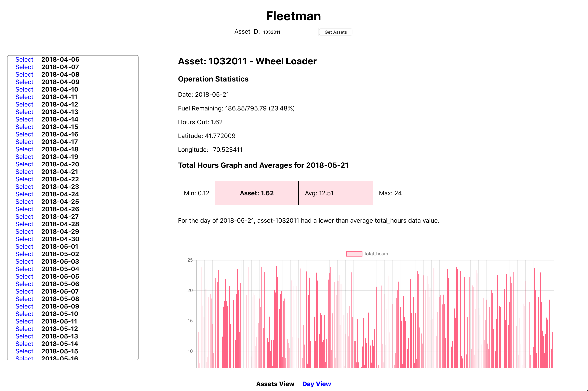The width and height of the screenshot is (588, 391).
Task: Click Select for 2018-05-12
Action: [24, 329]
